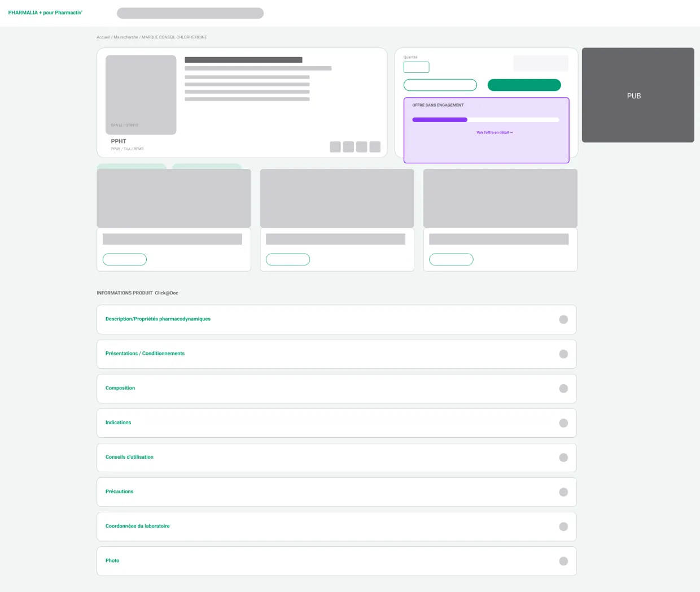Click the product image placeholder with EAN13 label
The width and height of the screenshot is (700, 592).
click(141, 95)
